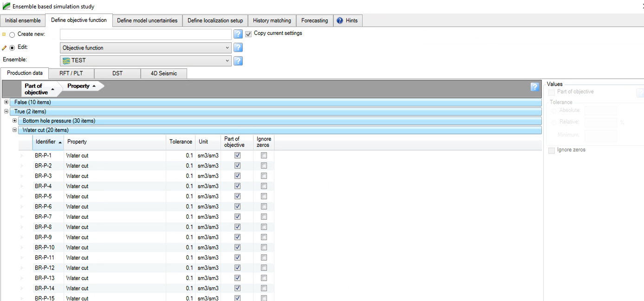Select the Create new radio button
Viewport: 644px width, 301px height.
point(12,34)
